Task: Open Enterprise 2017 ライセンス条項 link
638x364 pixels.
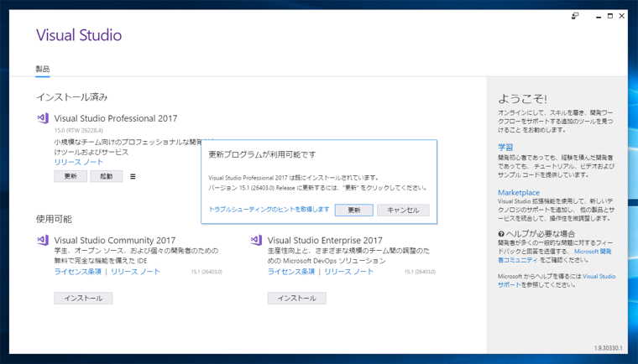Action: coord(291,271)
